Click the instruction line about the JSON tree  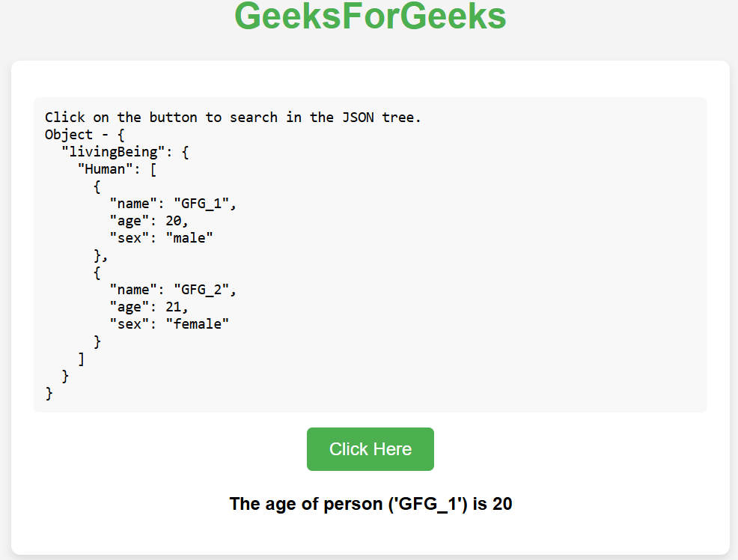coord(233,118)
